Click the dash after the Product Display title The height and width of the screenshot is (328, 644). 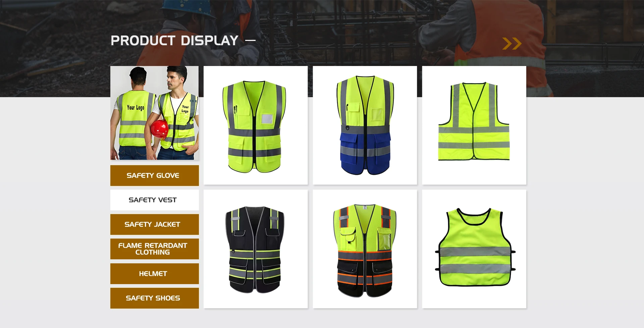250,41
